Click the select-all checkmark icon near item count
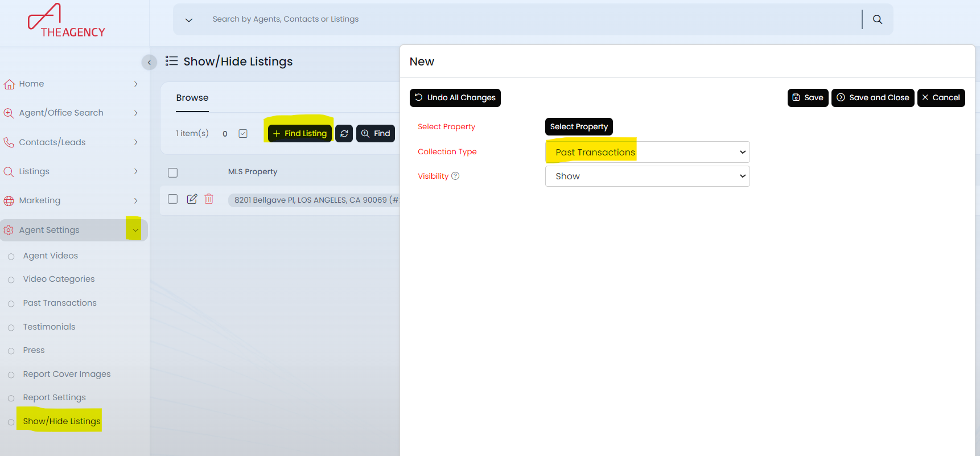 [x=243, y=133]
